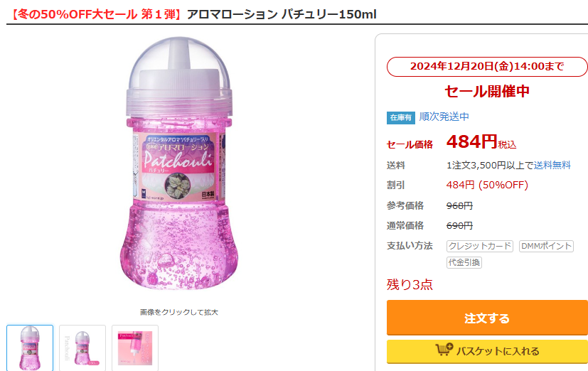Click the 画像をクリックして拡大 caption
Screen dimensions: 588x371
pyautogui.click(x=179, y=312)
